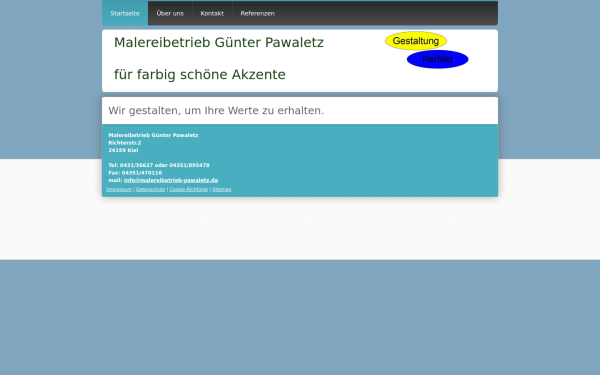Open the Cookie-Richtlinie footer link
Viewport: 600px width, 375px height.
click(189, 189)
